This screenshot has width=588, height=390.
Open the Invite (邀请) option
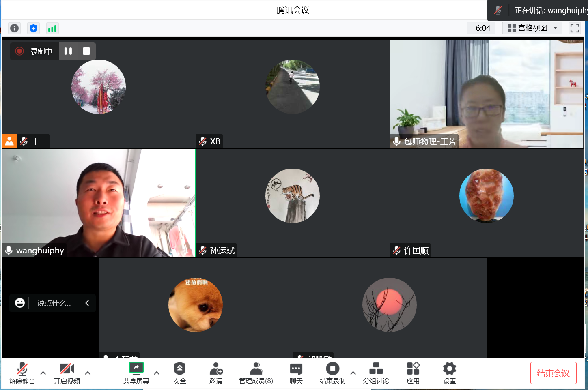[x=216, y=373]
